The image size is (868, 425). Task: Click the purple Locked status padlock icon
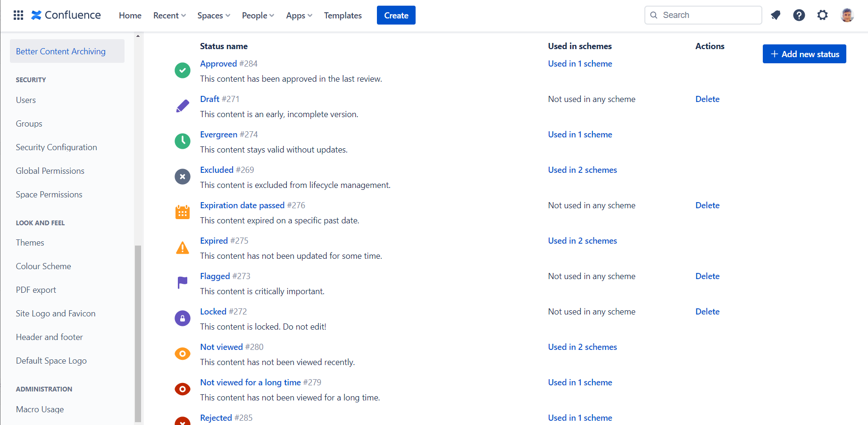(183, 318)
